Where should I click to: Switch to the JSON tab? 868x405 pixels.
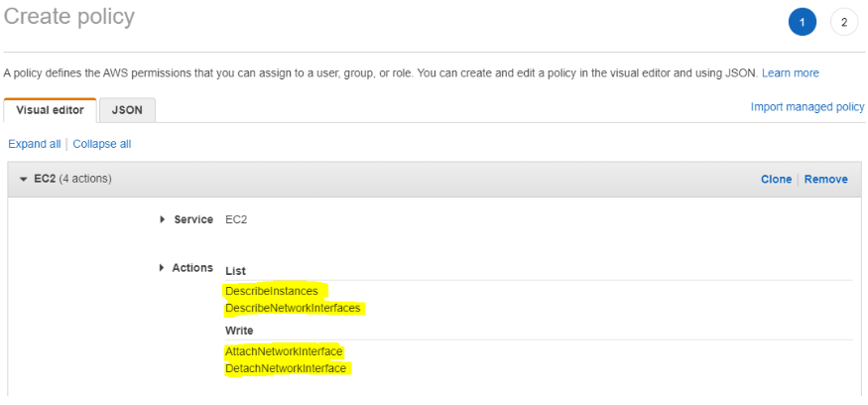click(127, 110)
